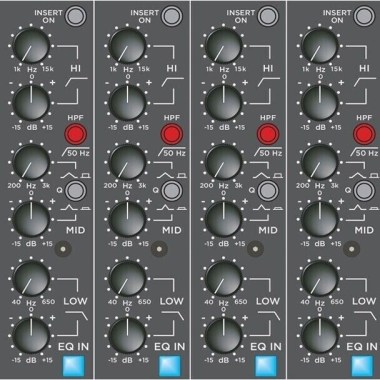The width and height of the screenshot is (380, 380).
Task: Select HI gain dB knob on second channel
Action: (x=127, y=102)
